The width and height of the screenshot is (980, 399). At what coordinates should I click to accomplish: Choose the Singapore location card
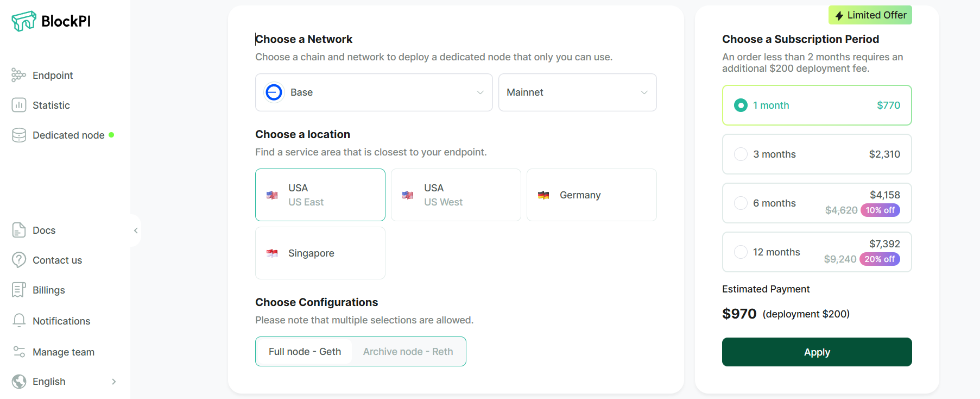tap(320, 253)
